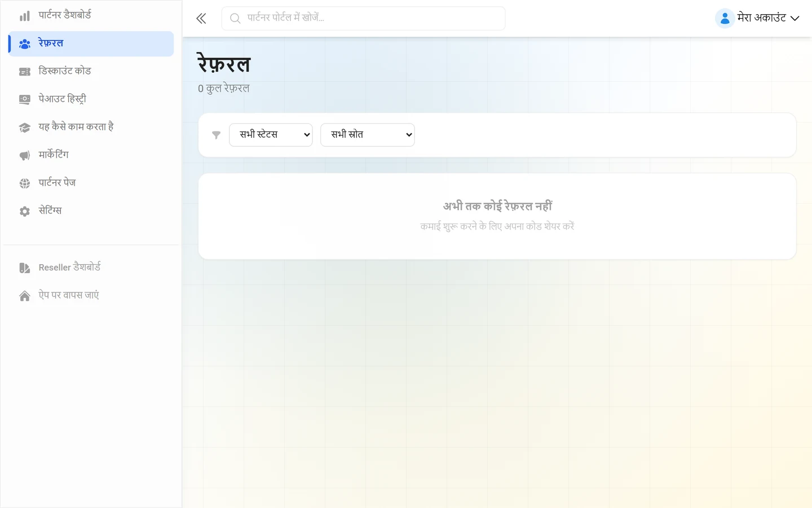The width and height of the screenshot is (812, 508).
Task: Open the मेरा अकाउंट dropdown chevron
Action: (x=795, y=19)
